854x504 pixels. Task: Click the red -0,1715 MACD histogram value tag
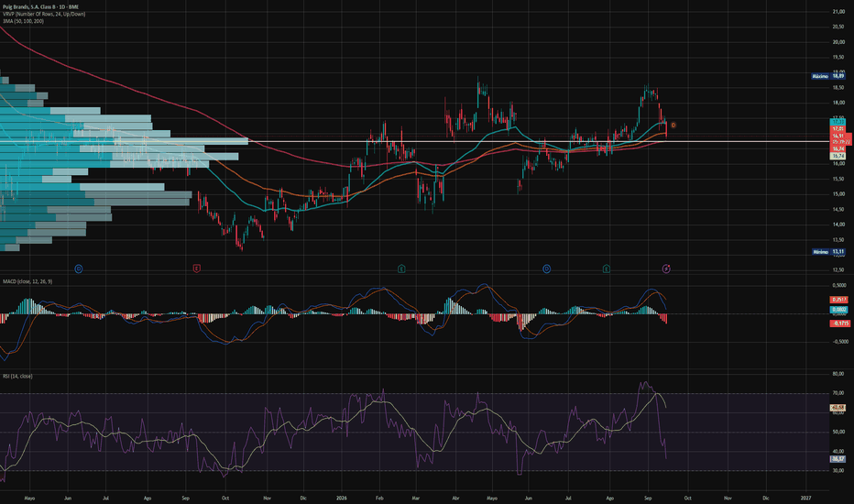click(x=840, y=323)
